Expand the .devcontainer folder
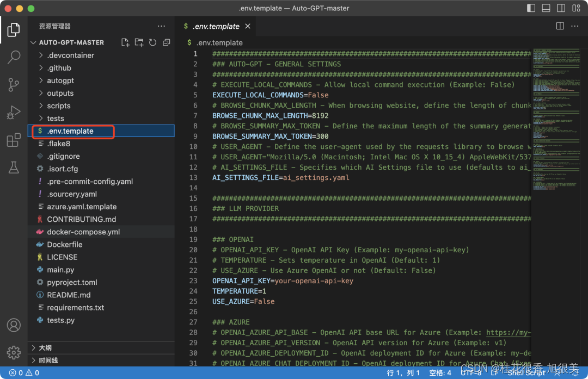This screenshot has height=379, width=588. (x=101, y=55)
